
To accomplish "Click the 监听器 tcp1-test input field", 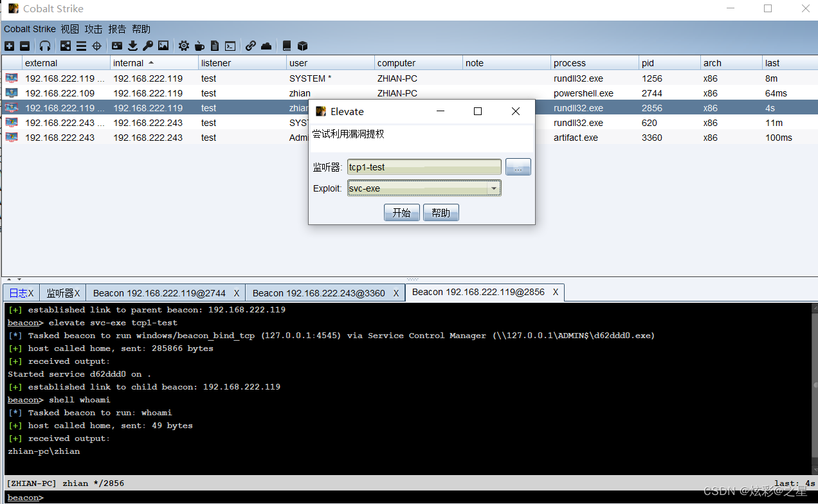I will [424, 167].
